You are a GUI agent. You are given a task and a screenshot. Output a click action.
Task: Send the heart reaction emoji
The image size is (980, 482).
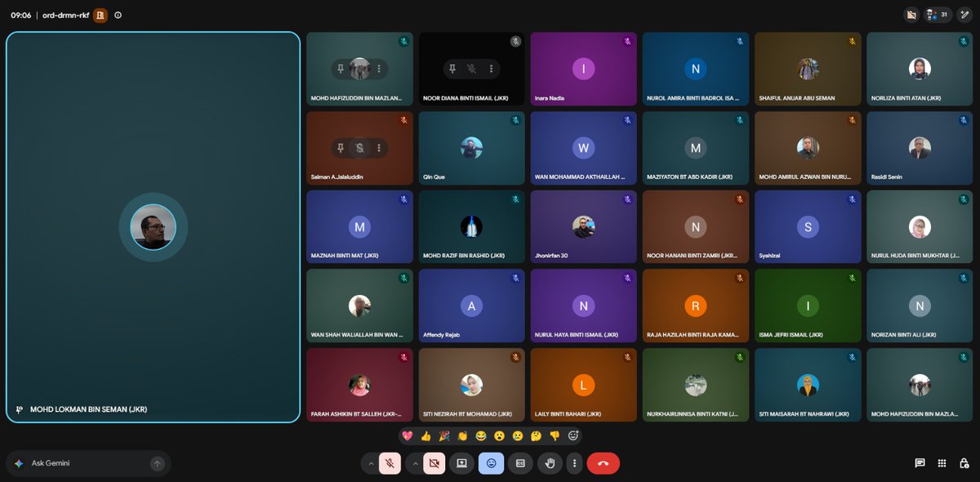[x=408, y=435]
